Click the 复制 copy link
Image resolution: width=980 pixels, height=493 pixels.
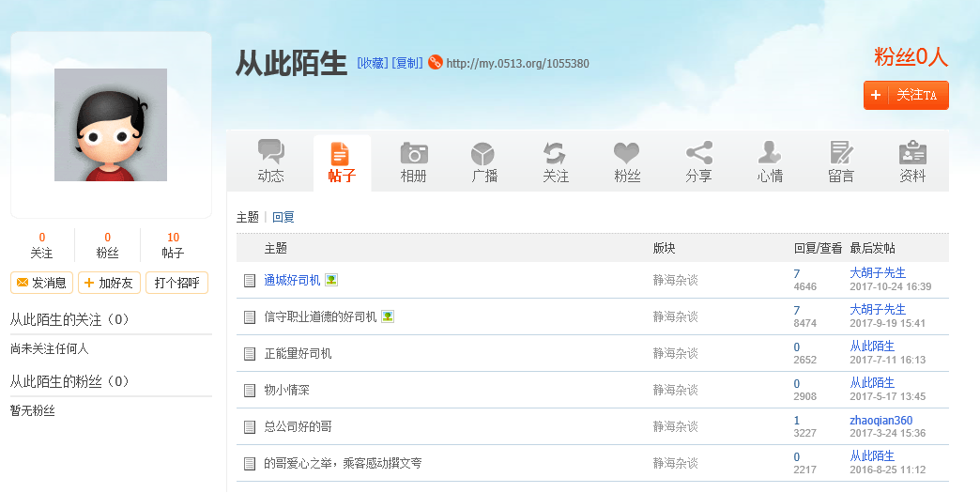pyautogui.click(x=406, y=64)
